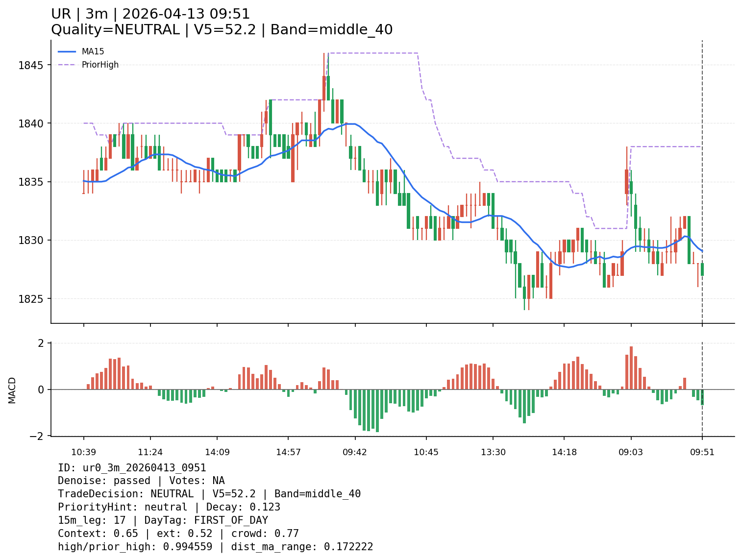Click the 15m_leg and DayTag text line
The image size is (742, 560).
coord(163,520)
